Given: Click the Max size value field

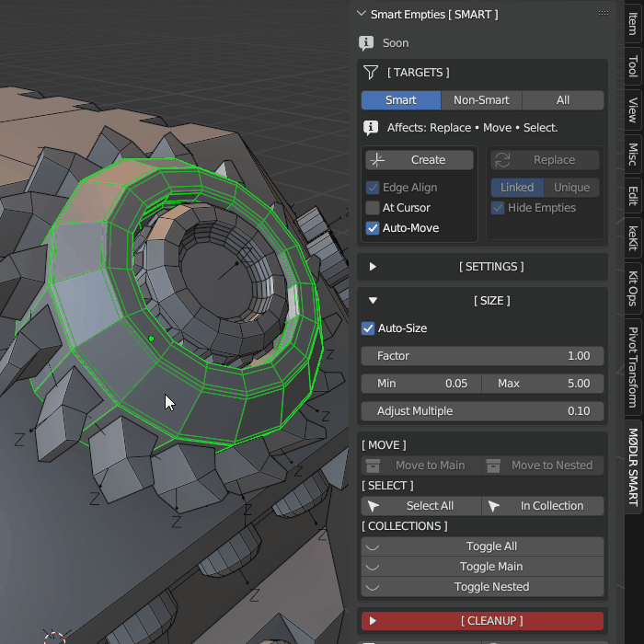Looking at the screenshot, I should pyautogui.click(x=543, y=384).
